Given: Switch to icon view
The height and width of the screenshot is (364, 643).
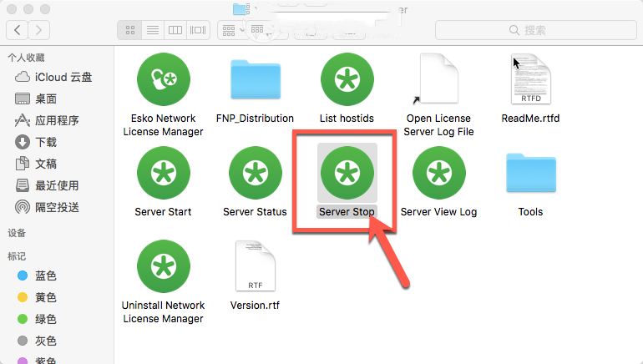Looking at the screenshot, I should tap(130, 30).
